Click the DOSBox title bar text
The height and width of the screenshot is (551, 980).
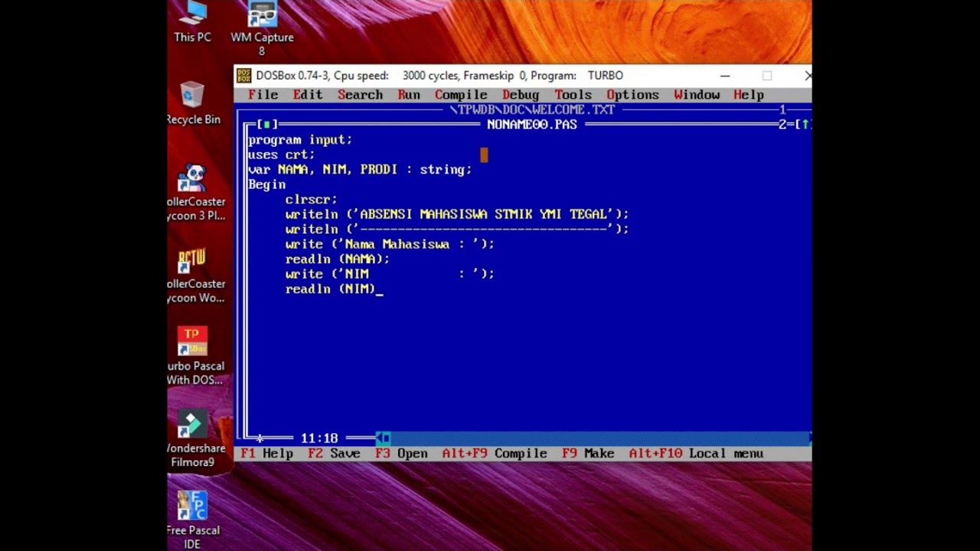439,76
